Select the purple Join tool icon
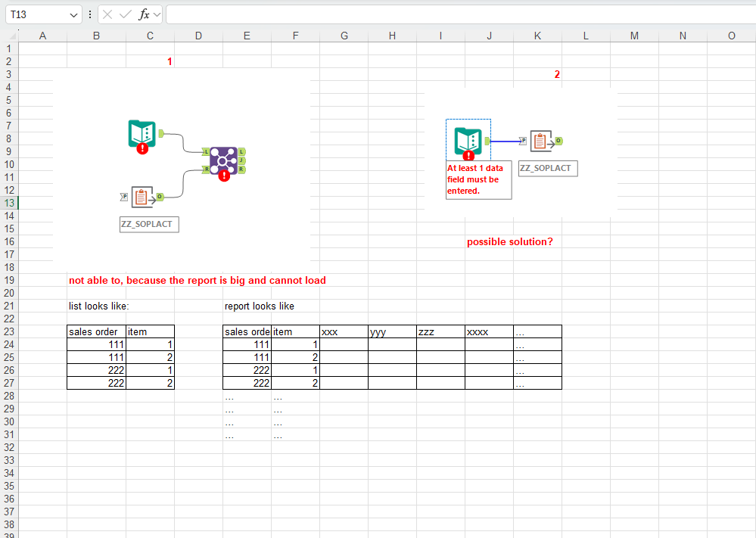The width and height of the screenshot is (756, 538). click(224, 160)
